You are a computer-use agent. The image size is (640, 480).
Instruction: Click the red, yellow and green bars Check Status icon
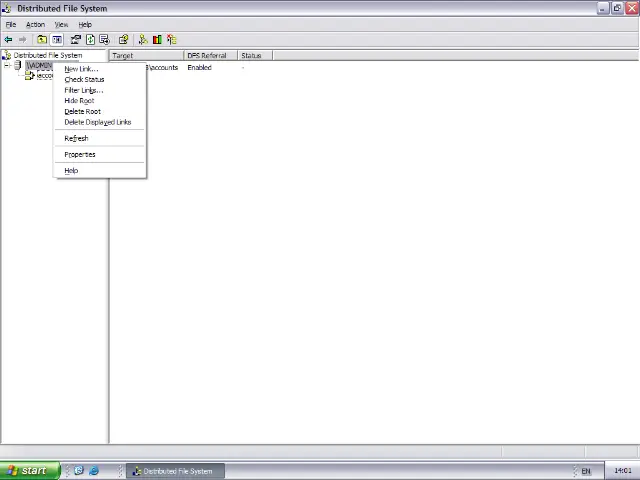(x=157, y=40)
